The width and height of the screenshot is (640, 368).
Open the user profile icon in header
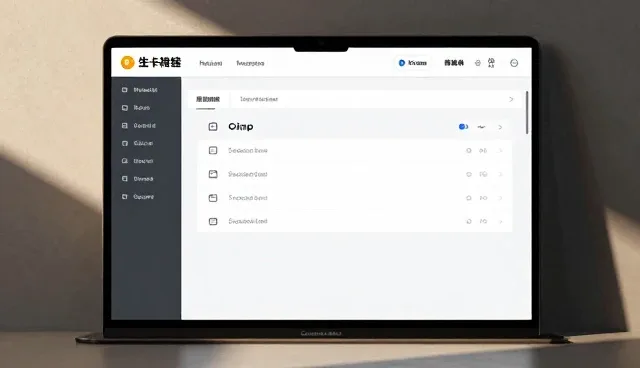[491, 63]
